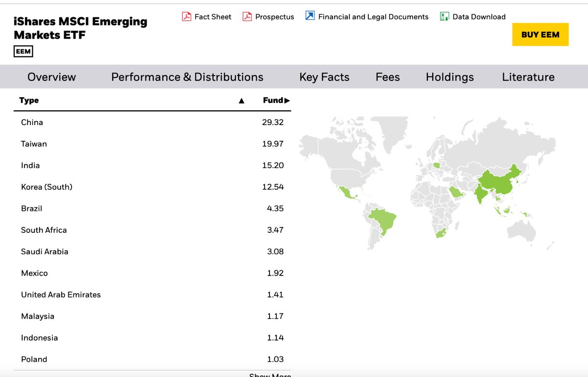Click the ascending sort triangle icon
Screen dimensions: 588x377
[x=241, y=101]
